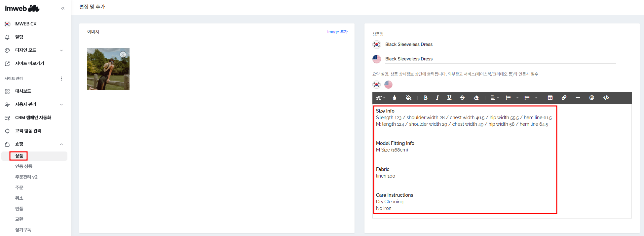Click the Image 추가 link

(337, 32)
